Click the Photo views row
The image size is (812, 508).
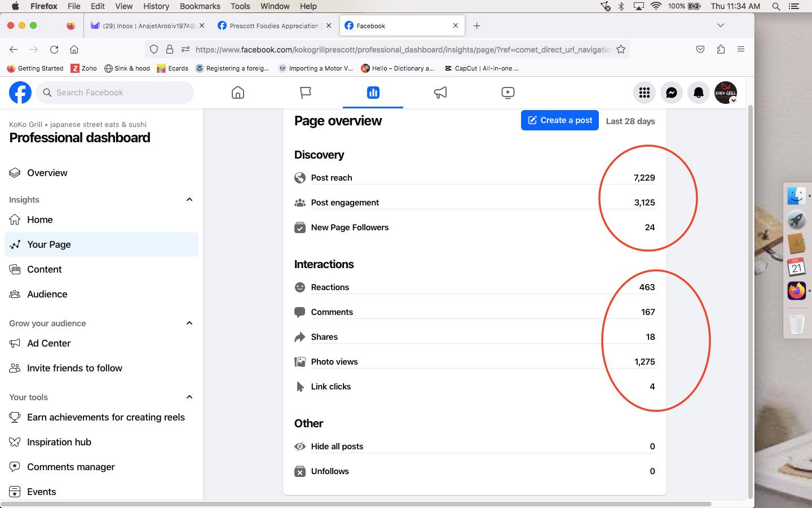tap(475, 362)
